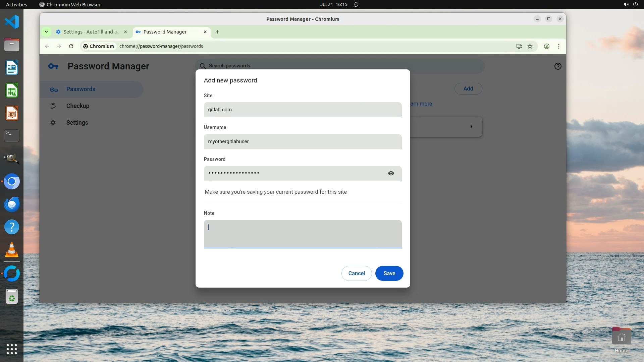Image resolution: width=644 pixels, height=362 pixels.
Task: Click the Save button in the dialog
Action: pyautogui.click(x=389, y=273)
